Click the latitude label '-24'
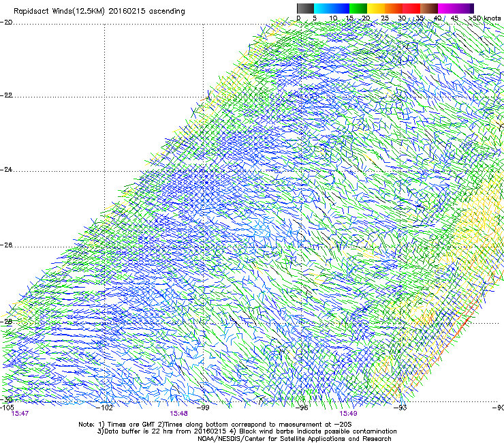This screenshot has height=443, width=504. tap(6, 170)
